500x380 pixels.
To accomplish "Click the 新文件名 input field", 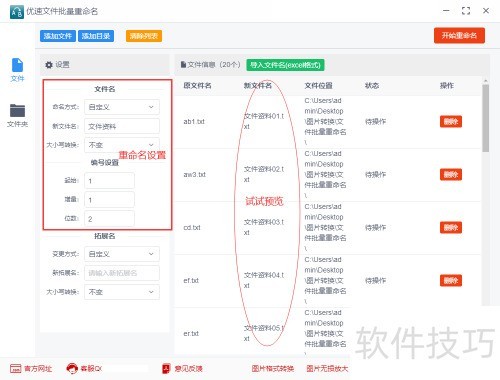I will (122, 126).
